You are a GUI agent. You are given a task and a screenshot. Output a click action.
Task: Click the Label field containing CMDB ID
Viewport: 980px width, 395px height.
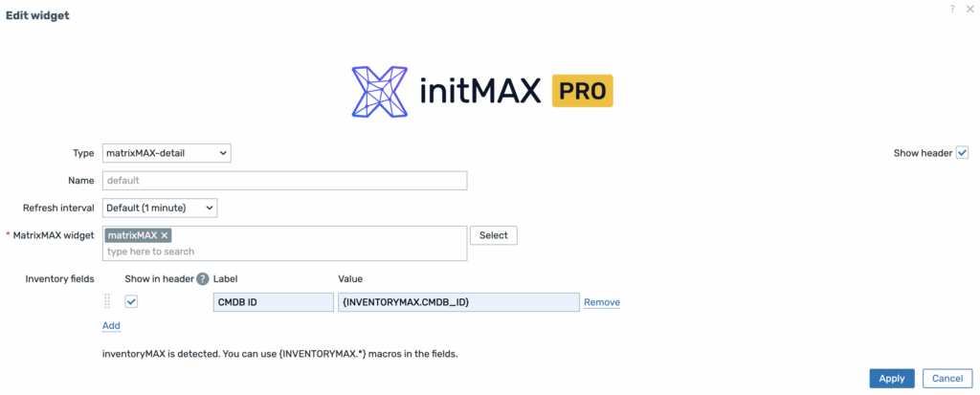273,302
